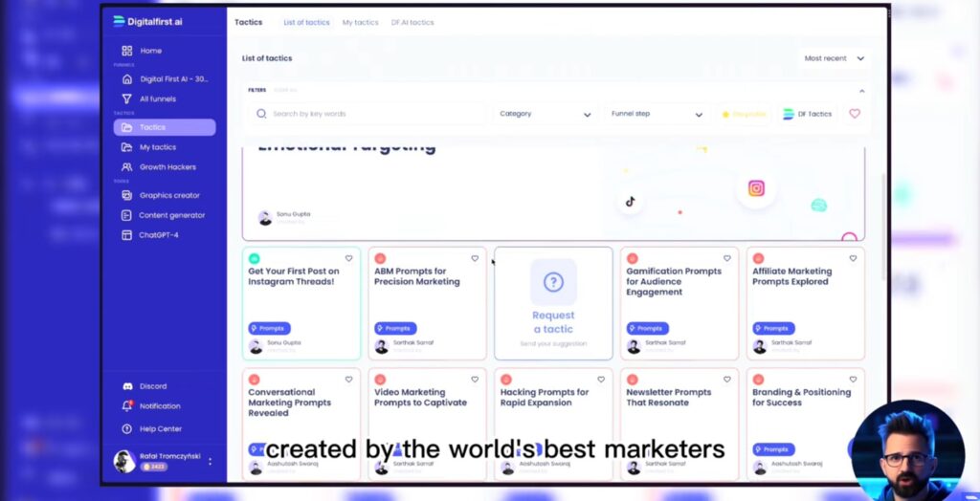Viewport: 980px width, 501px height.
Task: Switch to List of tactics tab
Action: [306, 23]
